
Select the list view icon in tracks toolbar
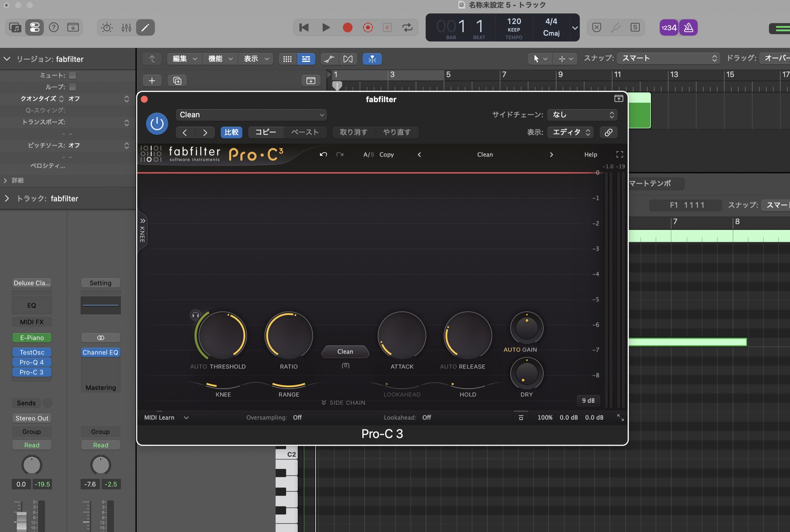[306, 59]
